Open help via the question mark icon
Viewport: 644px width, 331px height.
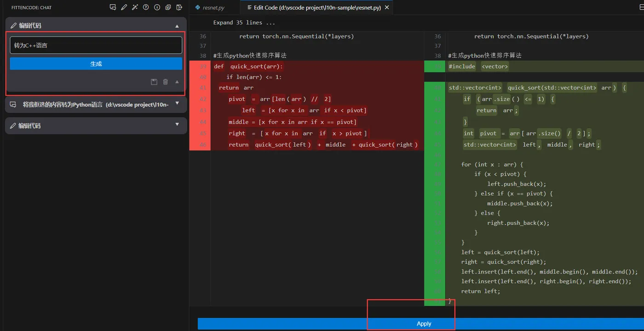146,7
